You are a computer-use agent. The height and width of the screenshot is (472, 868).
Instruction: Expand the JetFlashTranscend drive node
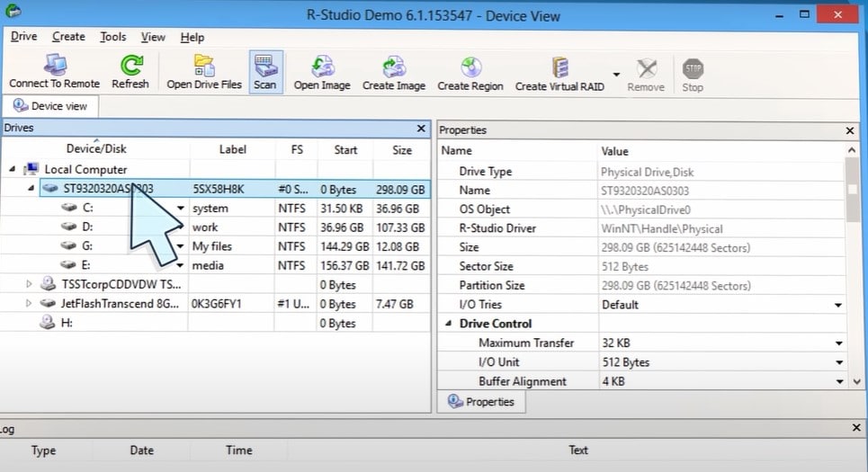pyautogui.click(x=29, y=303)
